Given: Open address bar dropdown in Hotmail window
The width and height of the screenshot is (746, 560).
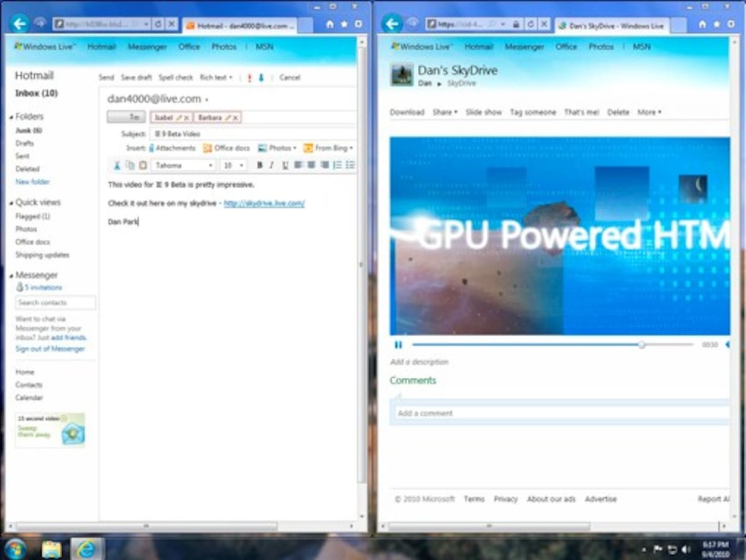Looking at the screenshot, I should (147, 24).
